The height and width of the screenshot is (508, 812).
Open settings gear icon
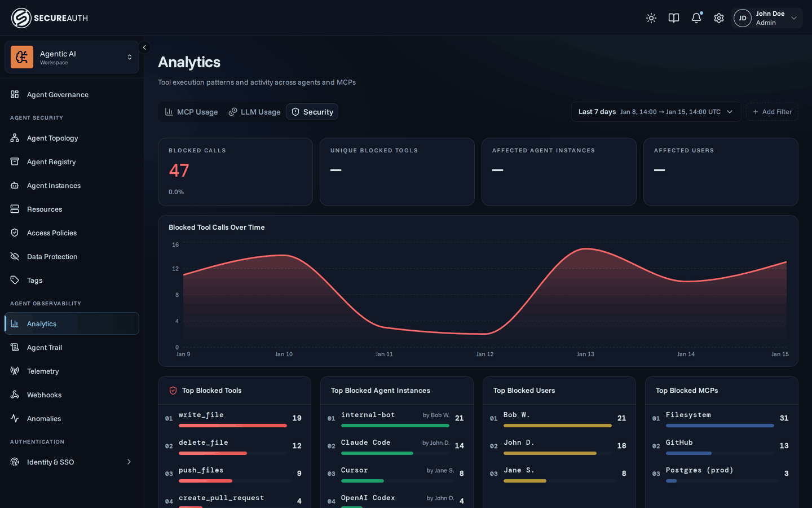(x=719, y=18)
